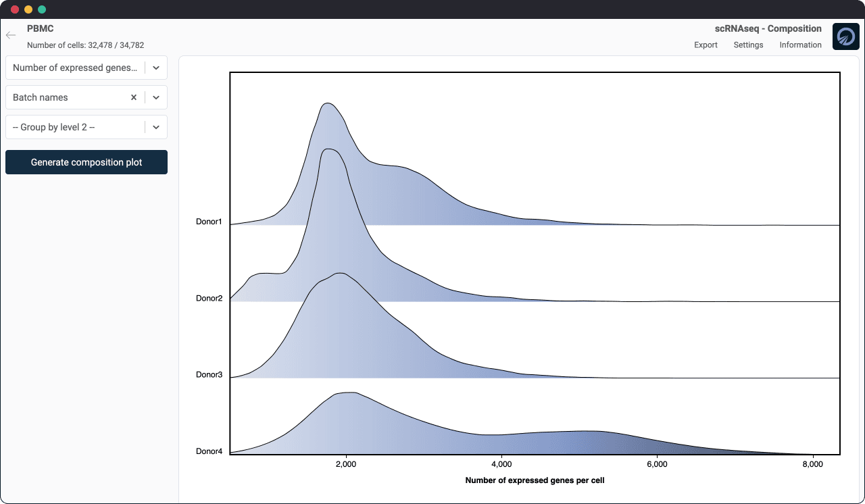Expand the Group by level 2 chevron
This screenshot has height=504, width=865.
(156, 127)
